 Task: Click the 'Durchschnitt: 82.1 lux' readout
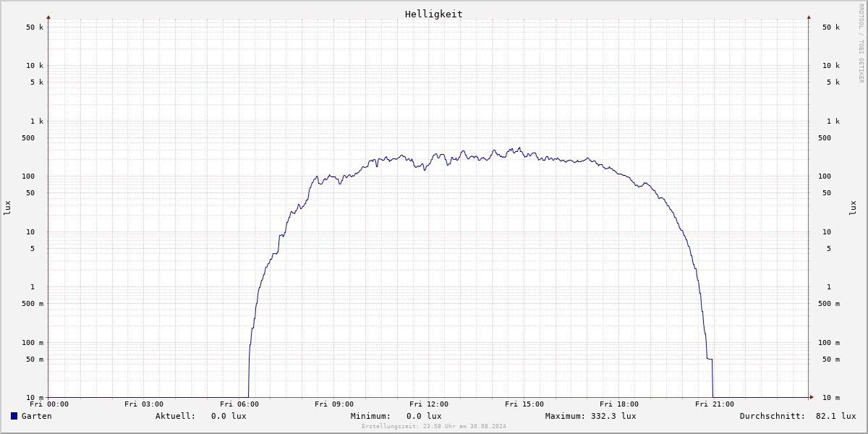[x=798, y=416]
